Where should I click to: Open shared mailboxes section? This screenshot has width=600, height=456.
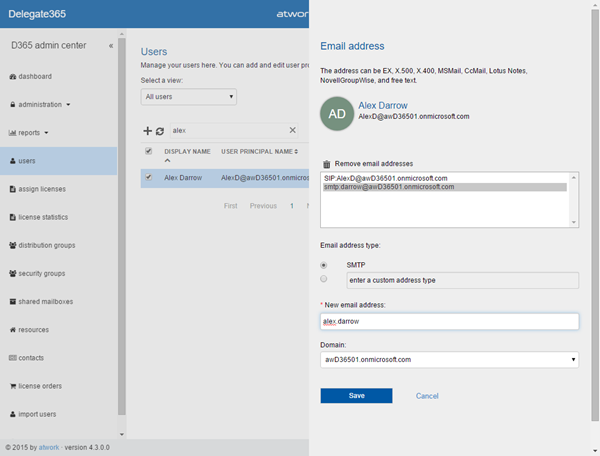(45, 301)
